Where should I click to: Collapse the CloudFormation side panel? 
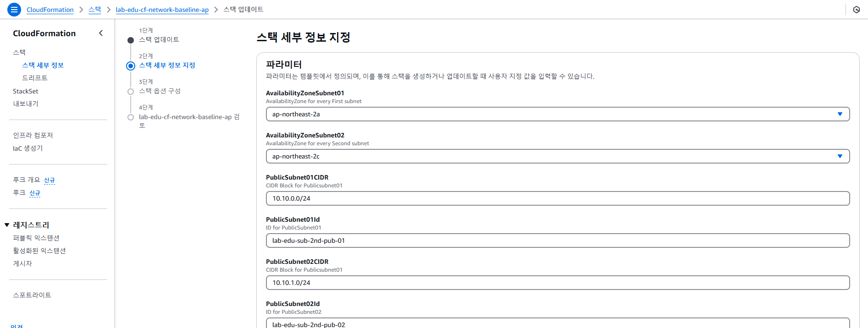(x=101, y=33)
